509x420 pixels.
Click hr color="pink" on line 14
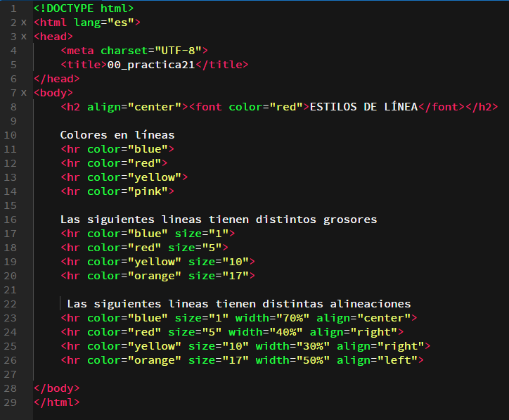tap(117, 191)
